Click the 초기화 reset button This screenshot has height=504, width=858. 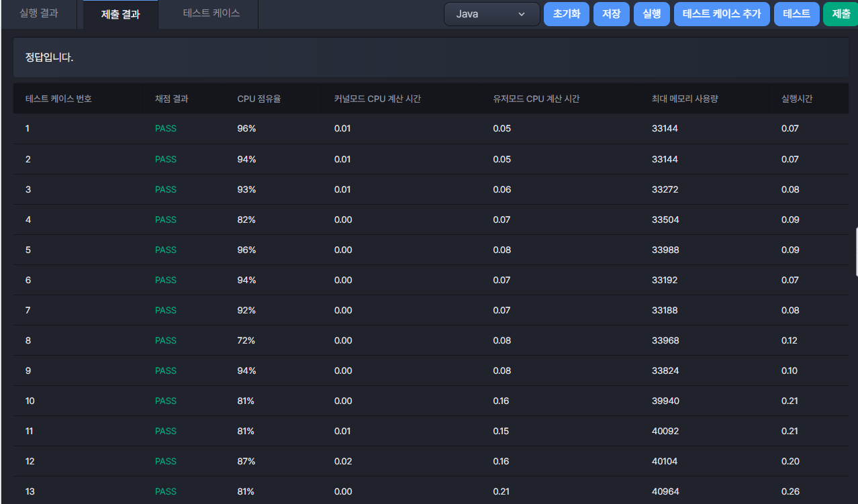click(567, 14)
